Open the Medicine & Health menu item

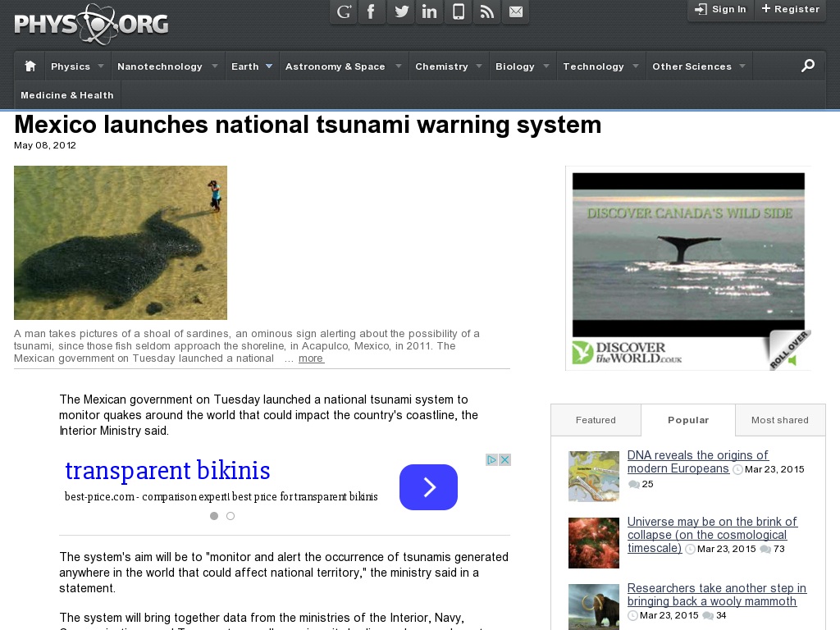[x=66, y=95]
